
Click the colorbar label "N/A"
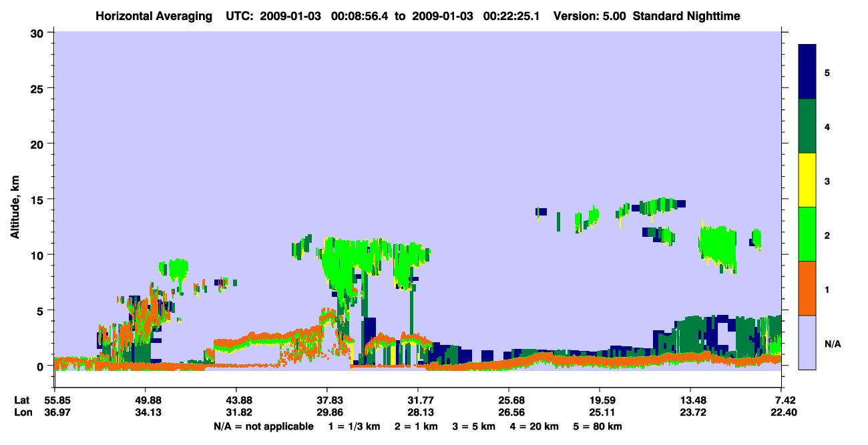pyautogui.click(x=833, y=344)
